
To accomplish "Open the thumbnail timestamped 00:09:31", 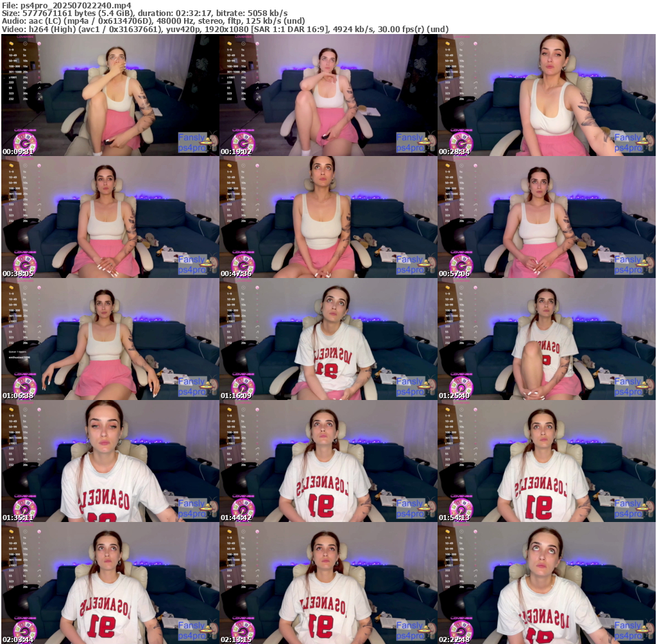I will pos(110,95).
